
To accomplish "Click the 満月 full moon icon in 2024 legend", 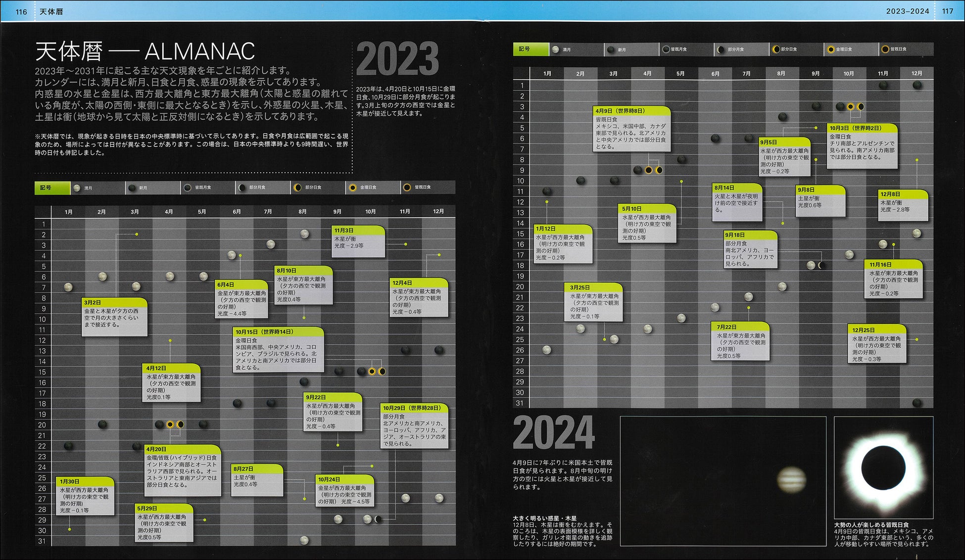I will [556, 49].
